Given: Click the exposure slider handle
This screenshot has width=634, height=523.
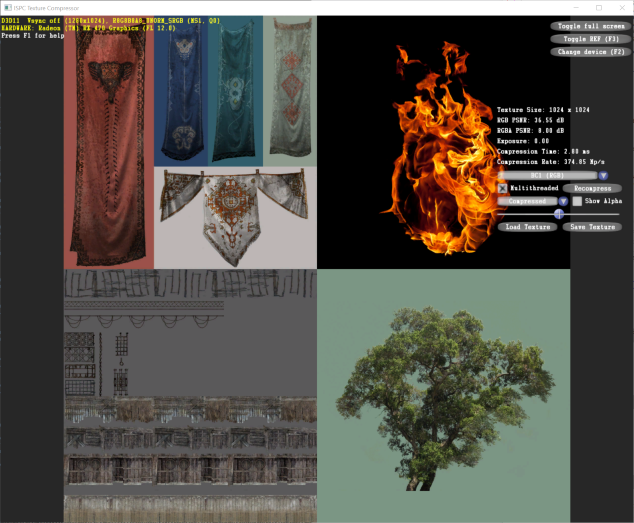Looking at the screenshot, I should (x=559, y=214).
